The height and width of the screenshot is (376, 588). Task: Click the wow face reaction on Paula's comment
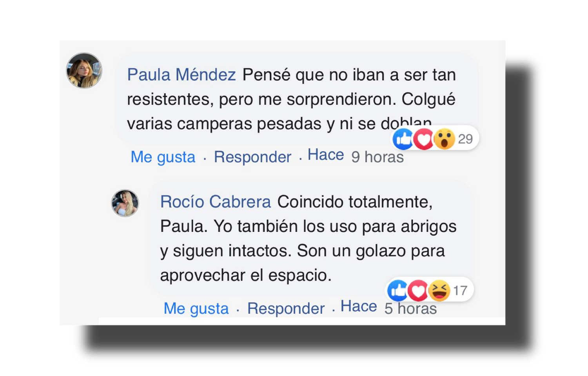[x=445, y=139]
